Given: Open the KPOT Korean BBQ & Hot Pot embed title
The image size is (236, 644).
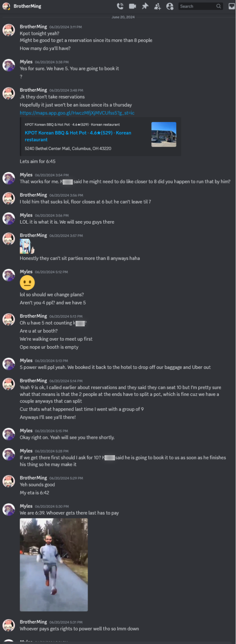Looking at the screenshot, I should pos(78,136).
